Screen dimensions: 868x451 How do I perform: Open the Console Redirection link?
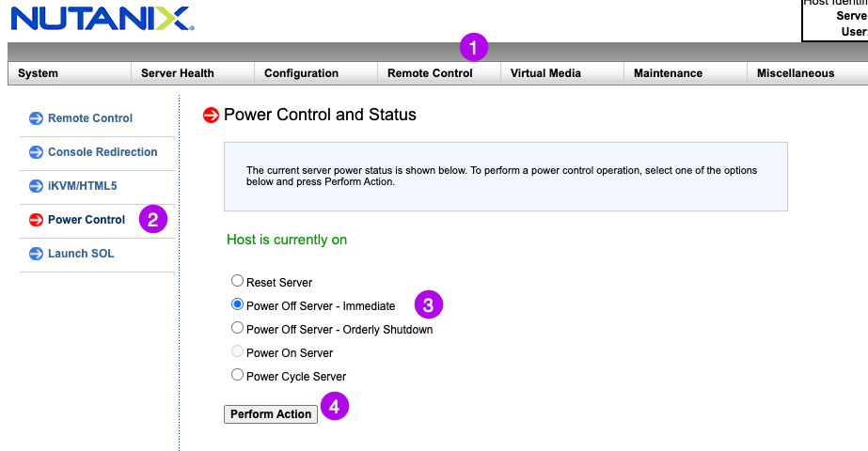coord(103,152)
